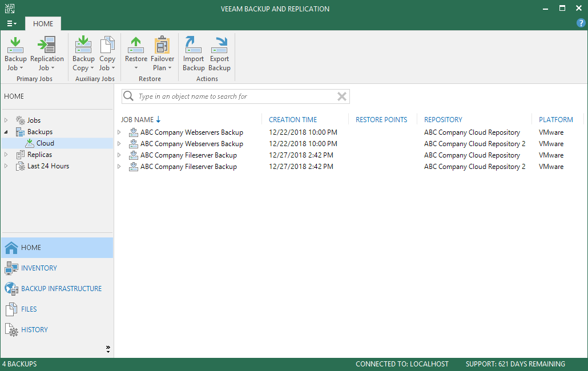Expand the Last 24 Hours tree node

(6, 166)
